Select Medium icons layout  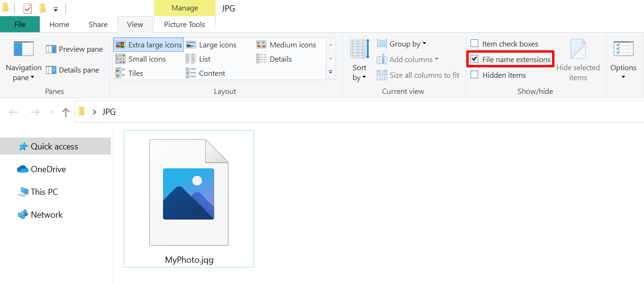(x=289, y=44)
